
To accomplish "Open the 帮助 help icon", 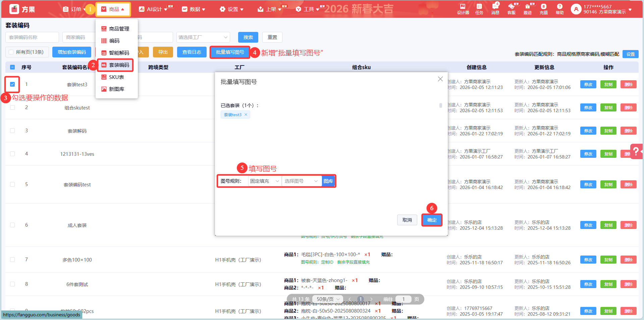I will [x=559, y=9].
